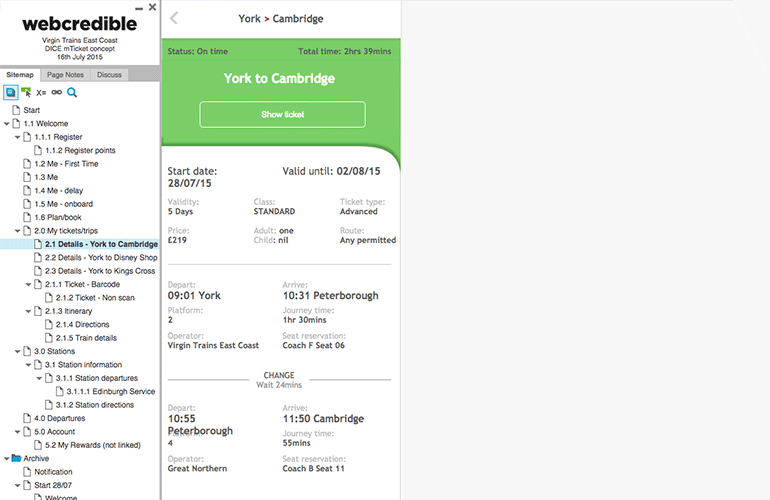Viewport: 770px width, 500px height.
Task: Open sitemap search magnifier icon
Action: pyautogui.click(x=72, y=92)
